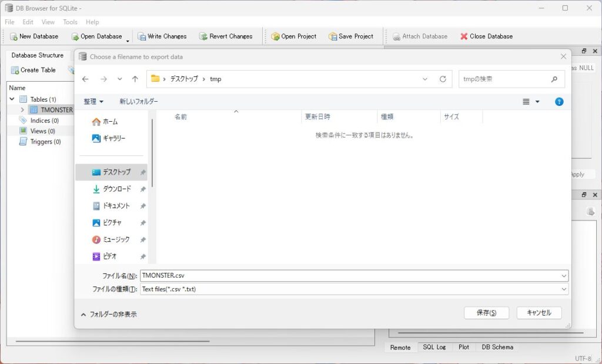602x364 pixels.
Task: Open the address bar path history dropdown
Action: [x=424, y=79]
